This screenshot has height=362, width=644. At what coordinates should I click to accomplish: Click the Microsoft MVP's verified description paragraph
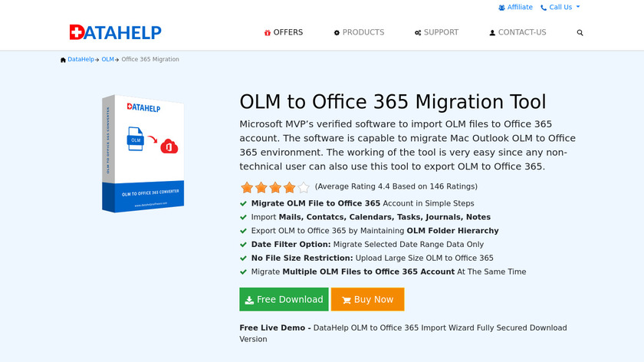408,145
